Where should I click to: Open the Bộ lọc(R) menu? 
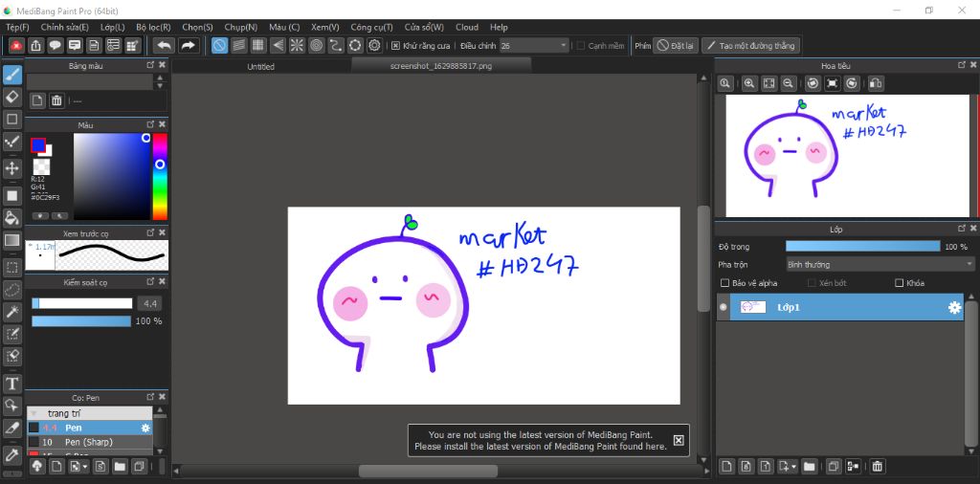click(x=153, y=27)
